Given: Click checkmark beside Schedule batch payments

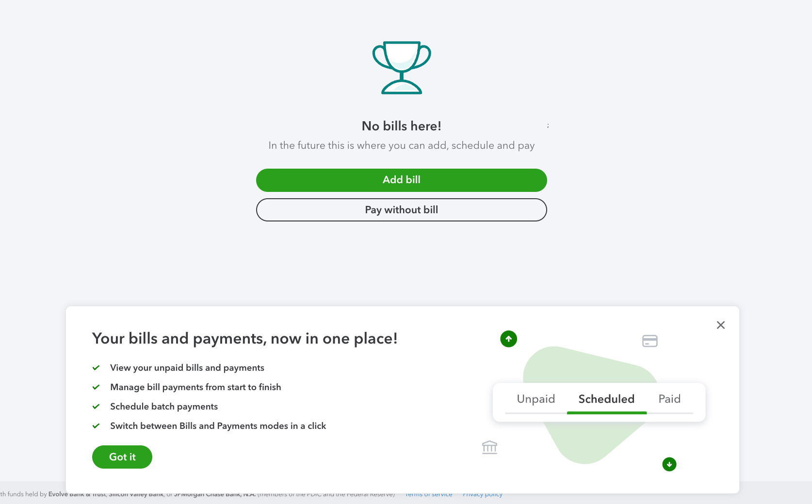Looking at the screenshot, I should click(x=96, y=407).
